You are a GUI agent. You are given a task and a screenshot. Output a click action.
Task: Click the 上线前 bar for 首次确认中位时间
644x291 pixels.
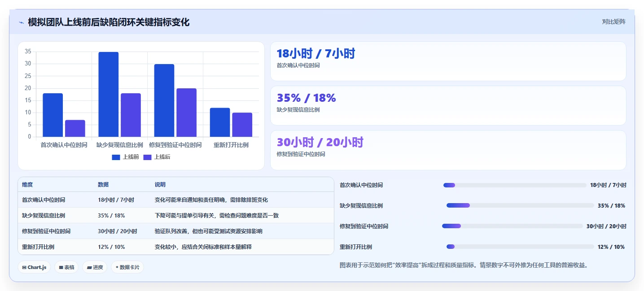coord(53,115)
